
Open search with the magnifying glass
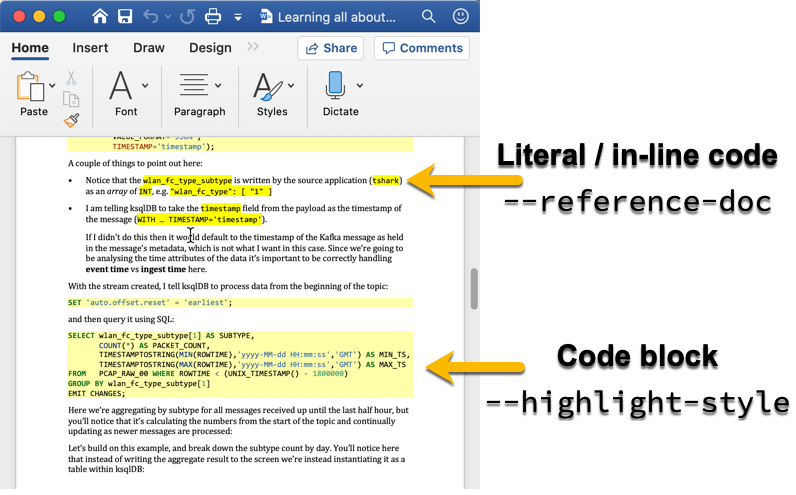click(x=428, y=17)
